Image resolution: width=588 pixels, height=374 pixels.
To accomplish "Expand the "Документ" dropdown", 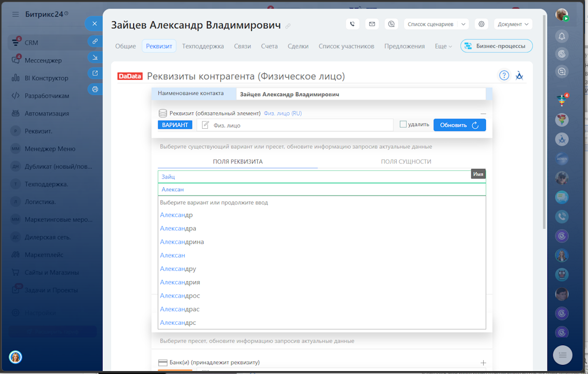I will coord(513,24).
